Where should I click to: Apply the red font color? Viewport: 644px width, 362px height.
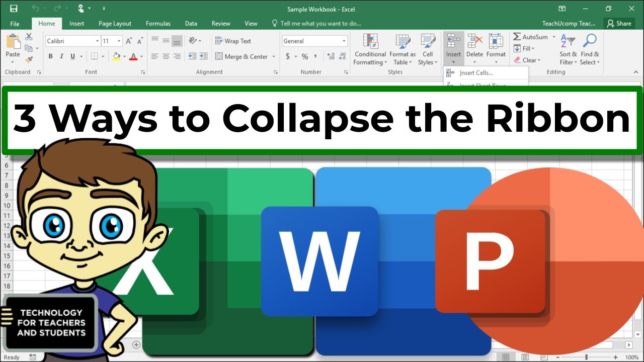coord(133,57)
